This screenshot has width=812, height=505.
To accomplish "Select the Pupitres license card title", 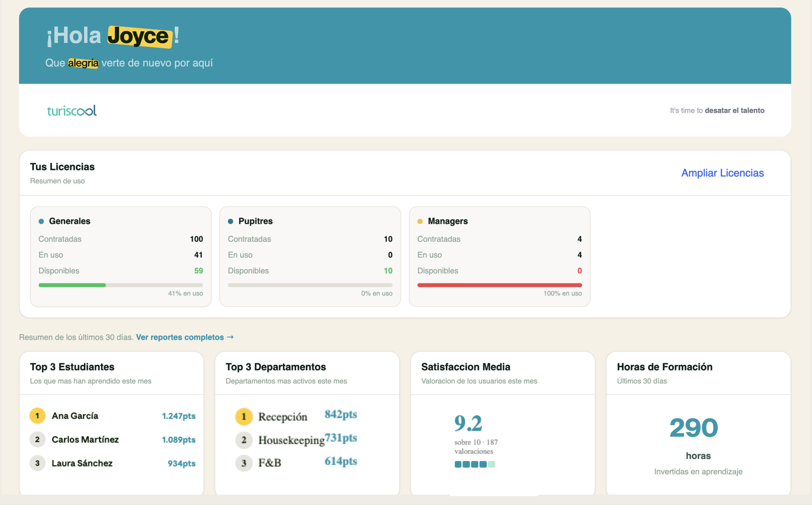I will point(255,221).
